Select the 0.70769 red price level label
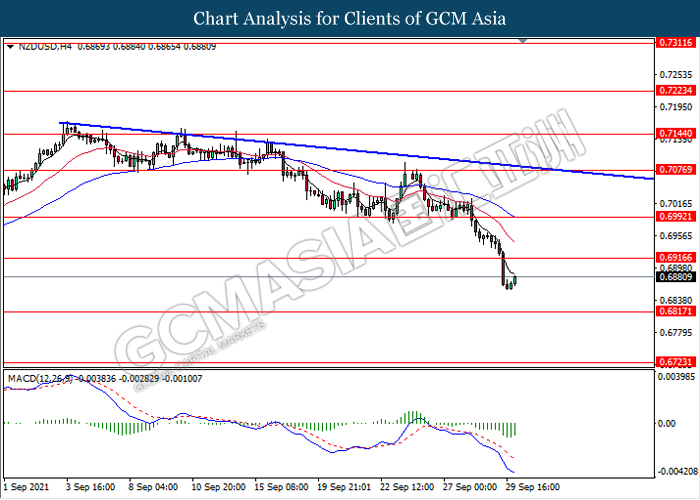 click(x=675, y=170)
